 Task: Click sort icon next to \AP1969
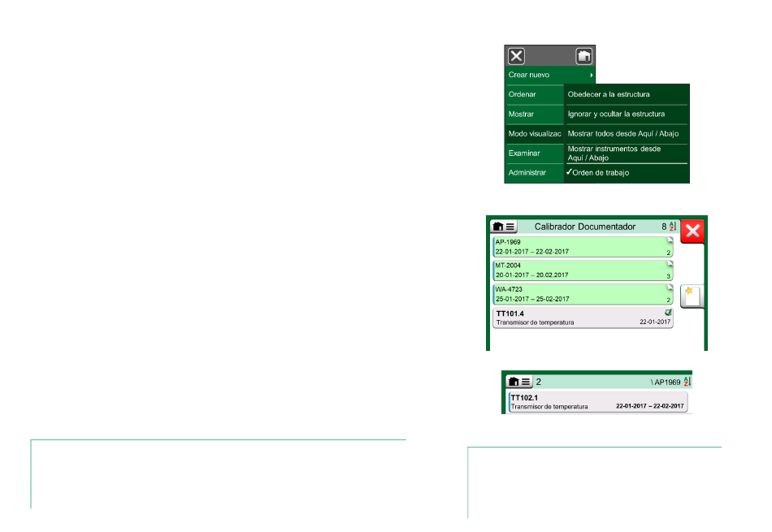click(x=687, y=382)
